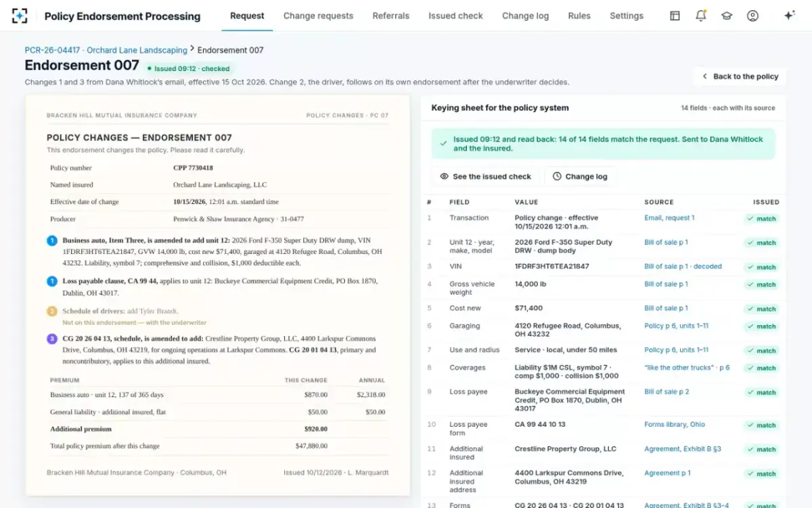Open the 'Forms library, Ohio' source link
The width and height of the screenshot is (812, 508).
(675, 425)
